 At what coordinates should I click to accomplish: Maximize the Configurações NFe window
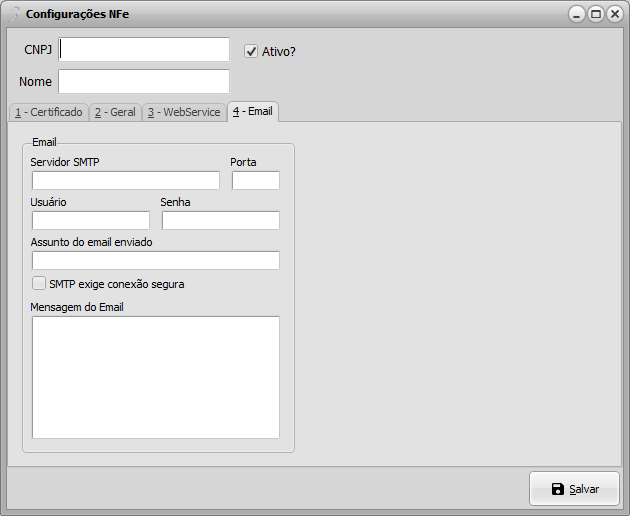click(596, 14)
